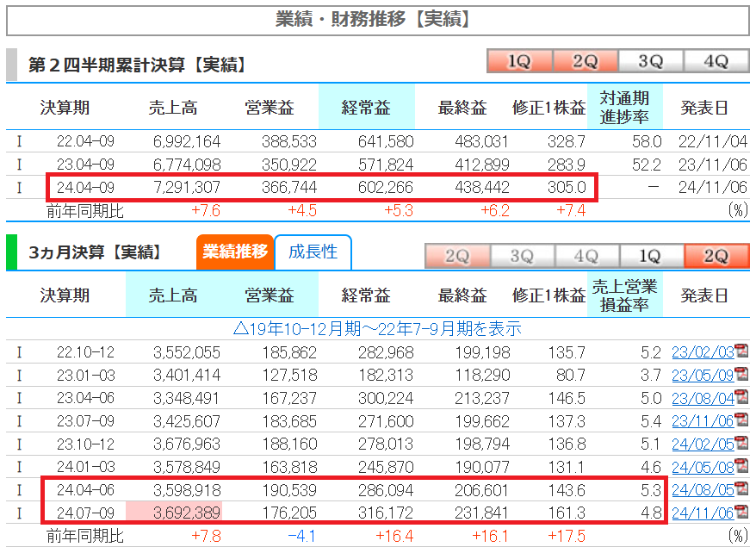756x547 pixels.
Task: Open PDF icon beside 24/02/05 date
Action: (x=741, y=444)
